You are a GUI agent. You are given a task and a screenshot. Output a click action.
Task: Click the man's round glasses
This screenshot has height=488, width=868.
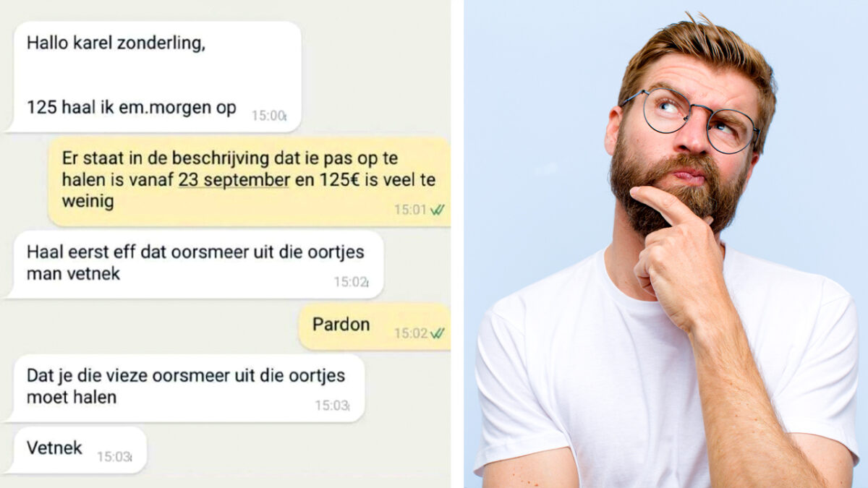point(689,119)
